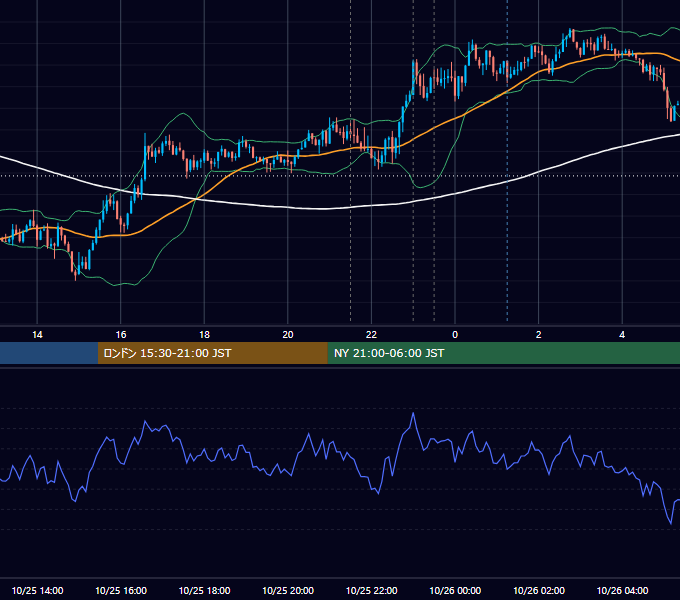
Task: Click the 10/25 20:00 label on the bottom axis
Action: (x=288, y=590)
